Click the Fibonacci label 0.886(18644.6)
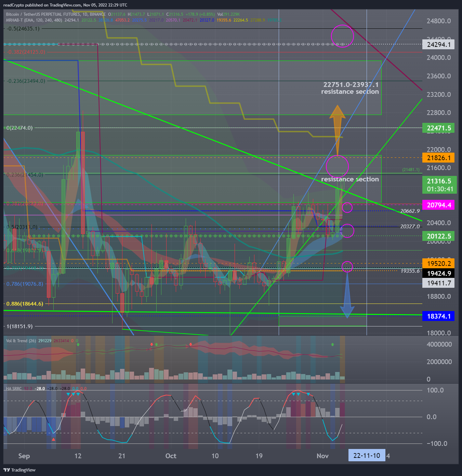 (25, 304)
